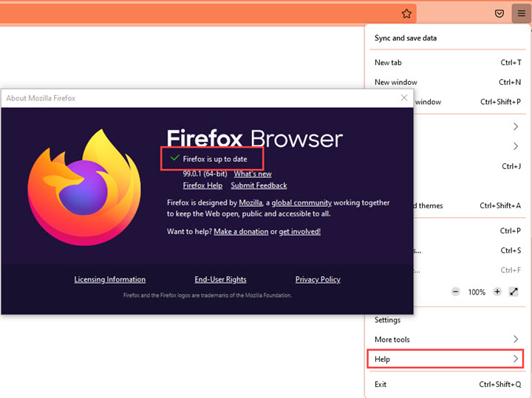Open the More tools submenu
The width and height of the screenshot is (532, 398).
(x=448, y=340)
